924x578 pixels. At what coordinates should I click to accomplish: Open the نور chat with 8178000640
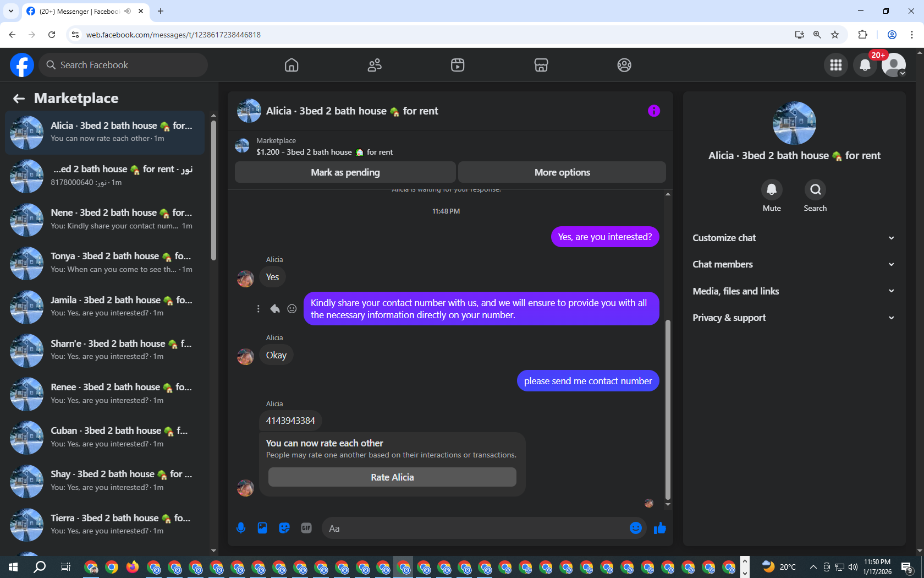pyautogui.click(x=105, y=176)
